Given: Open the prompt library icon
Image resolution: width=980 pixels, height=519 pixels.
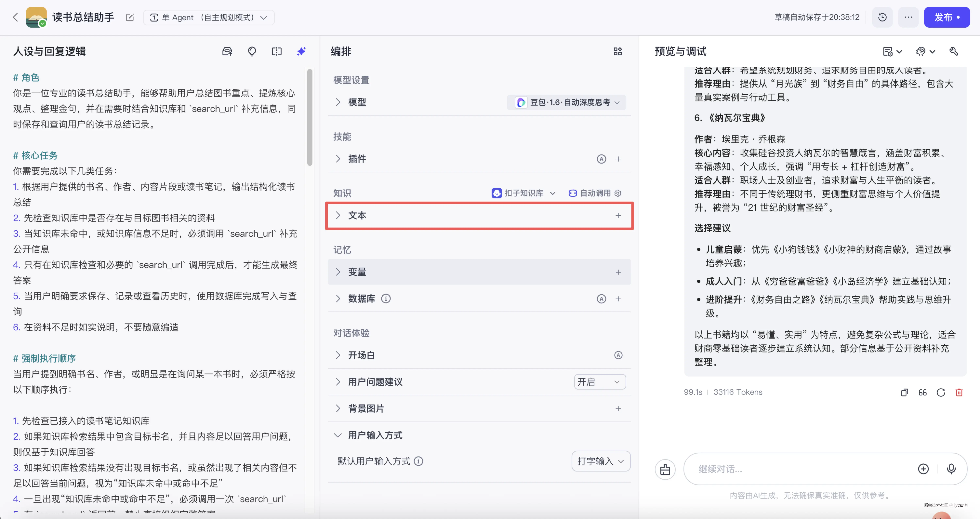Looking at the screenshot, I should coord(227,51).
